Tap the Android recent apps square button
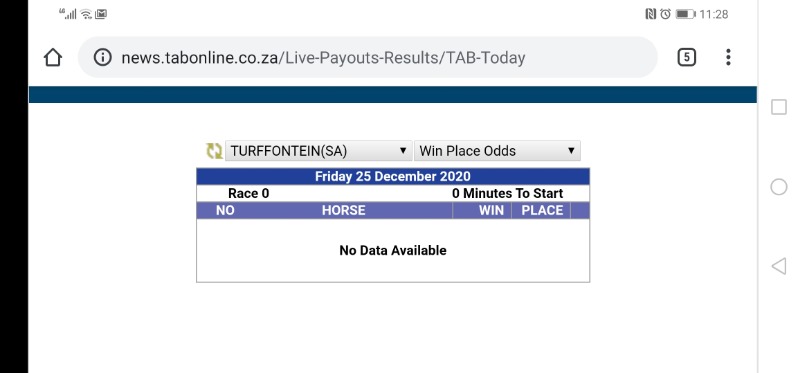This screenshot has width=799, height=373. [779, 107]
